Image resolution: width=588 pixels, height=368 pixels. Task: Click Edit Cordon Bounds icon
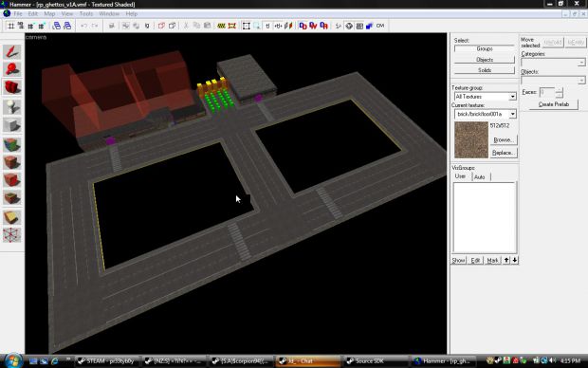coord(232,26)
